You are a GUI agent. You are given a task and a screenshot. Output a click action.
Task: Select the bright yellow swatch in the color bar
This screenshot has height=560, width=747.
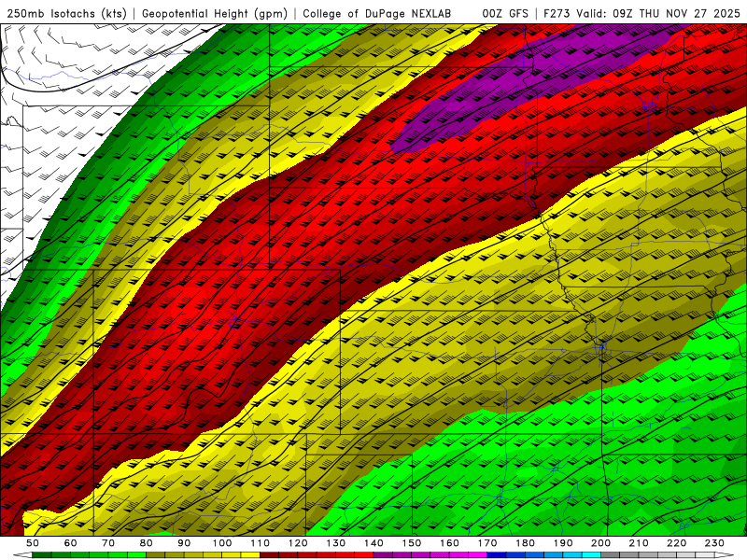pyautogui.click(x=250, y=555)
